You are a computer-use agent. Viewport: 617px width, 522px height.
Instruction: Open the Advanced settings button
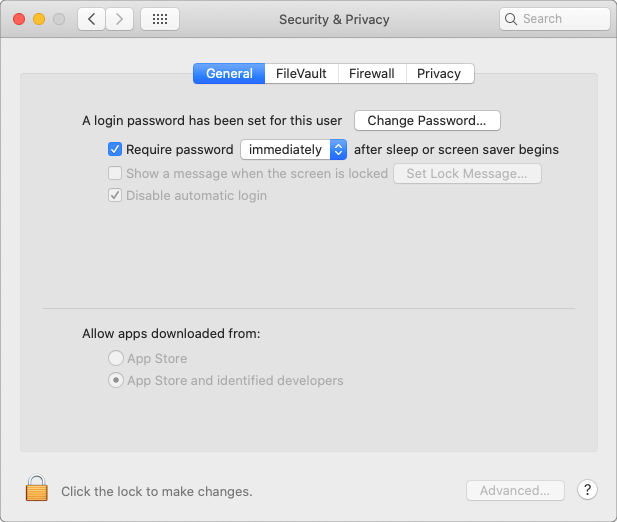[515, 491]
